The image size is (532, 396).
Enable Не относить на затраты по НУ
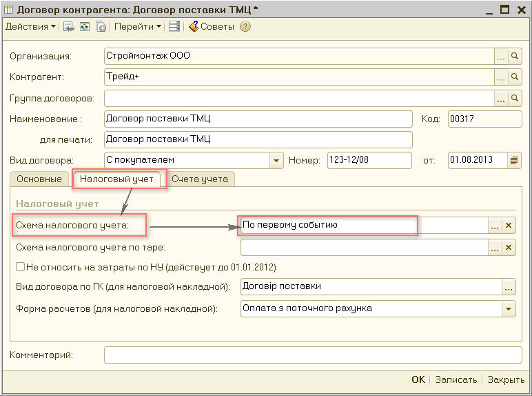pos(20,267)
